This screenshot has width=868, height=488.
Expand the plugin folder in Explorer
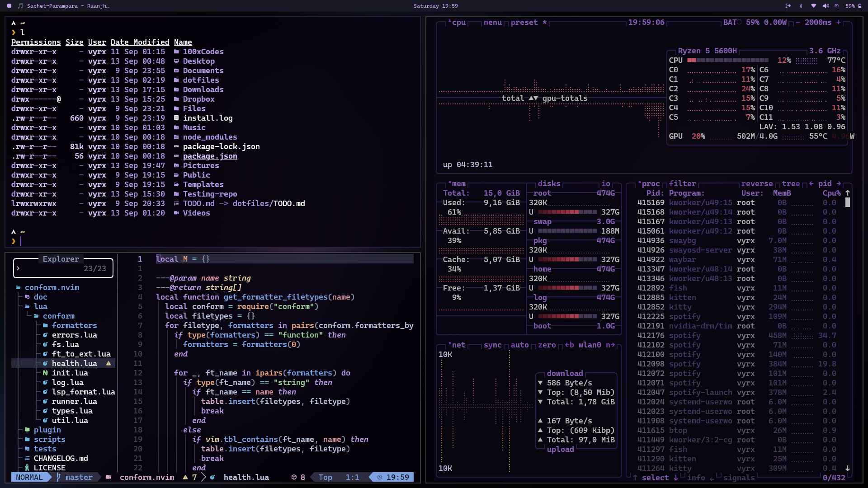click(x=47, y=430)
